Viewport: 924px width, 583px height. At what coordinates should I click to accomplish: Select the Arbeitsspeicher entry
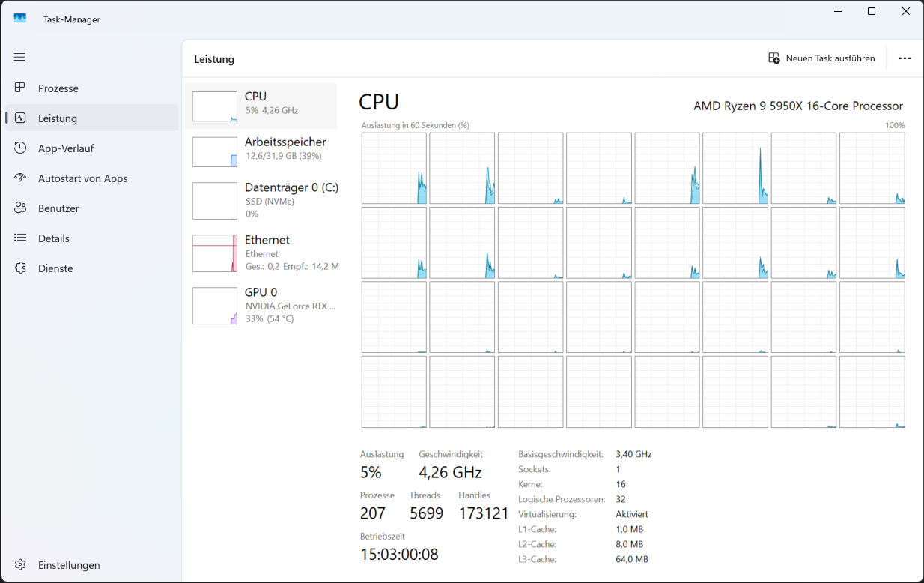pyautogui.click(x=261, y=151)
